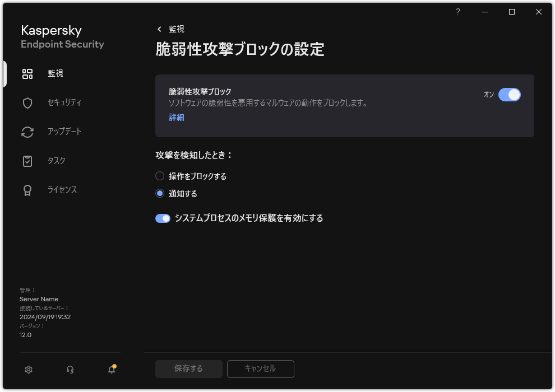Open the support headset icon
555x392 pixels.
tap(70, 370)
